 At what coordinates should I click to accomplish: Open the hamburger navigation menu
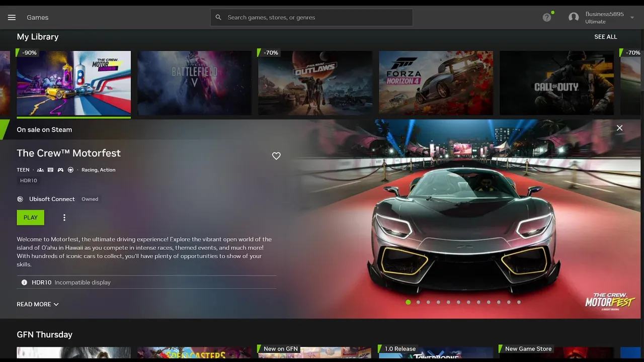tap(12, 18)
